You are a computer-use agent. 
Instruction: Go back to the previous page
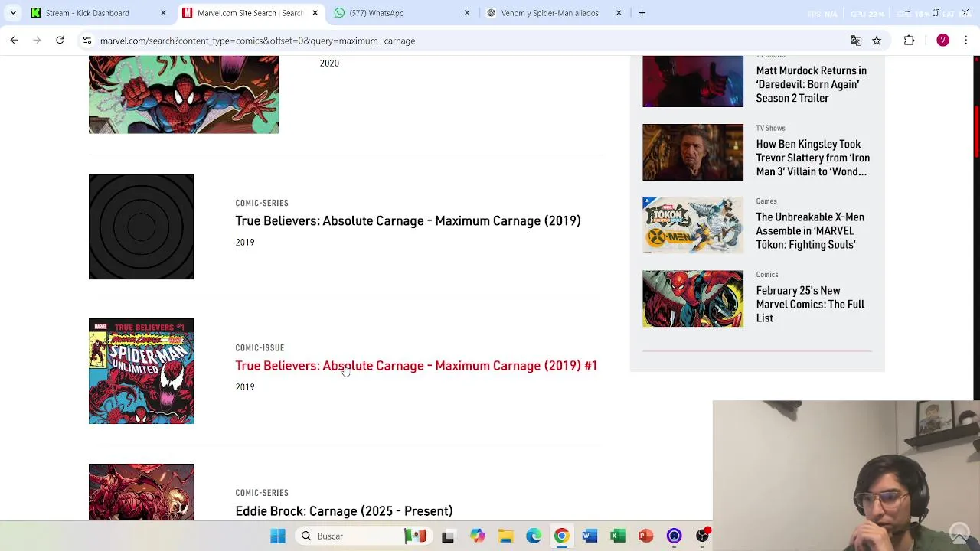(x=14, y=41)
